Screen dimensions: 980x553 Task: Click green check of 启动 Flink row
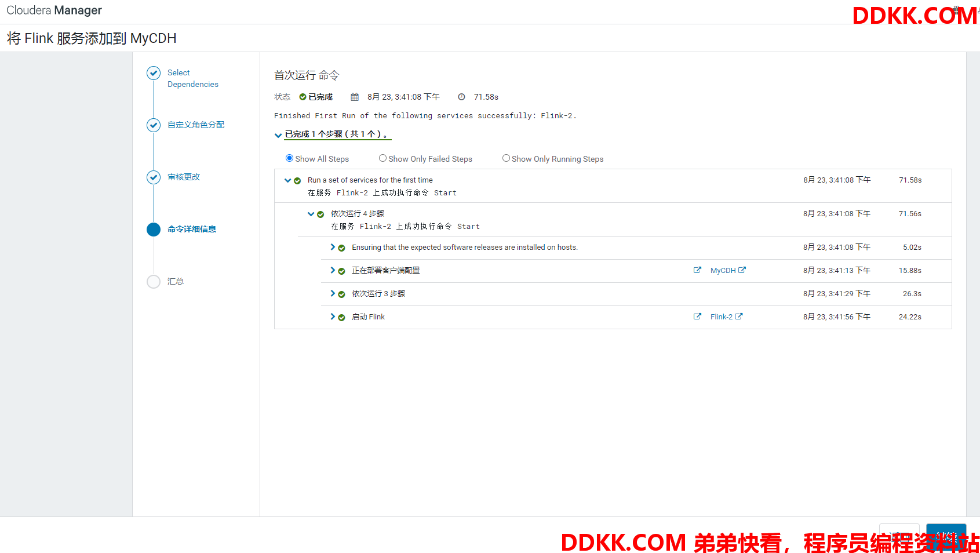click(341, 318)
